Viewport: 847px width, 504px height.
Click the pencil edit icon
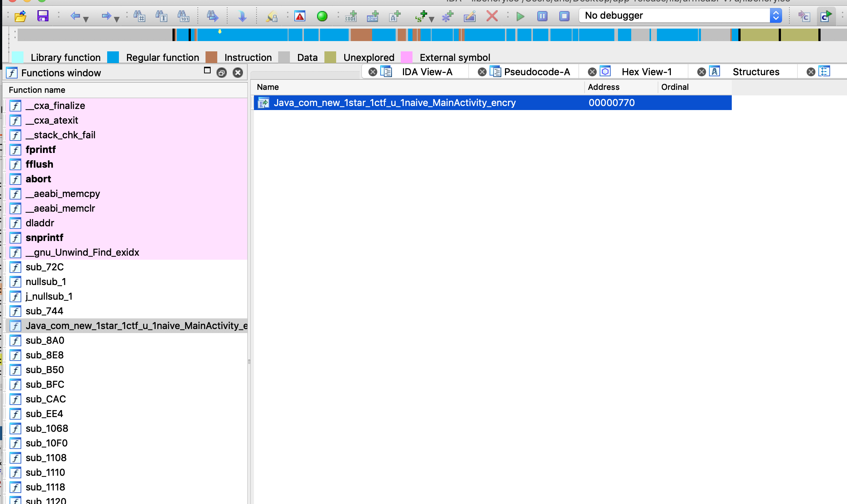point(470,16)
